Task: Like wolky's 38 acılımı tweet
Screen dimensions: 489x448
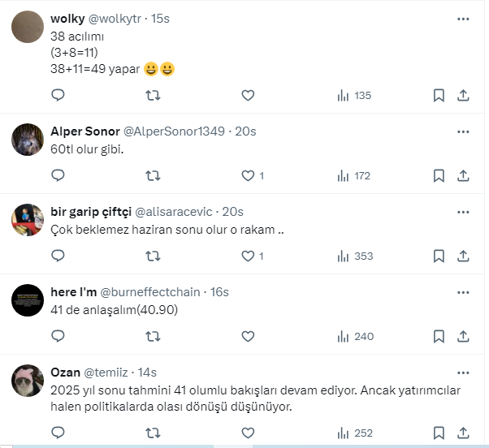Action: click(x=248, y=96)
